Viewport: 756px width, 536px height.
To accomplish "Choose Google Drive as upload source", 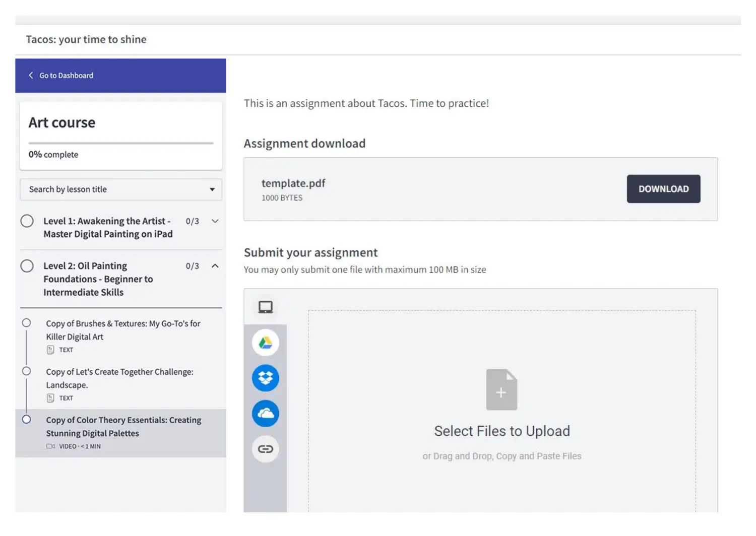I will tap(265, 343).
